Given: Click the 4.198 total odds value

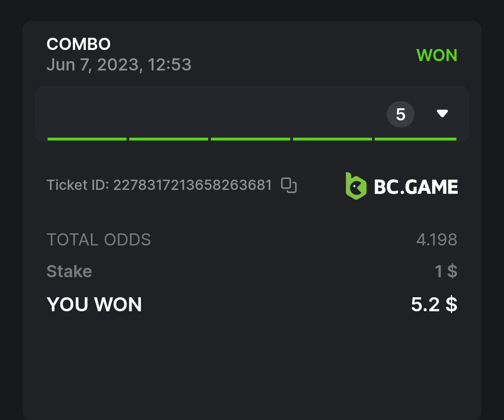Looking at the screenshot, I should pos(437,240).
